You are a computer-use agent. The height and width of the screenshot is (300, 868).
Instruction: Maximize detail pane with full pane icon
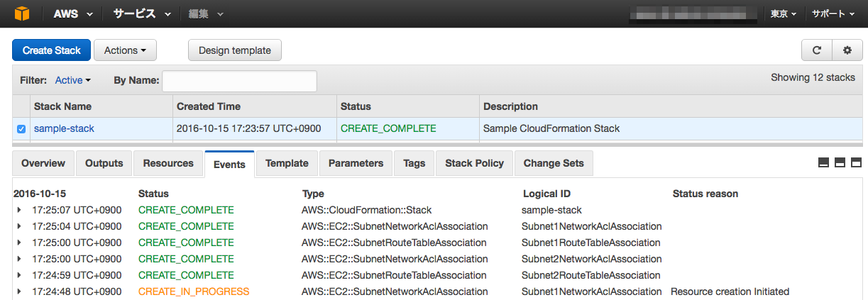click(x=856, y=162)
